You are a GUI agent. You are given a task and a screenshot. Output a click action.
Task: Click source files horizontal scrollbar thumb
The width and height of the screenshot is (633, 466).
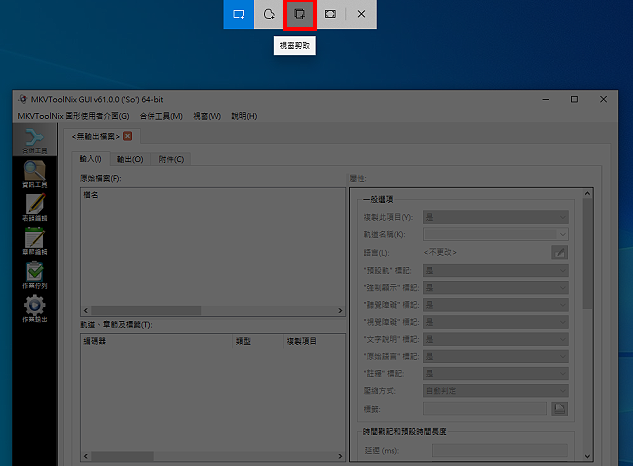pyautogui.click(x=146, y=311)
